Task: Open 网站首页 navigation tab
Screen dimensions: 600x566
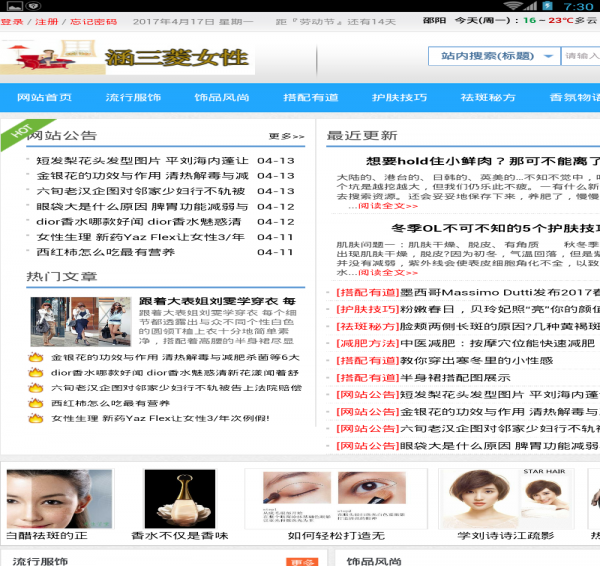Action: 44,98
